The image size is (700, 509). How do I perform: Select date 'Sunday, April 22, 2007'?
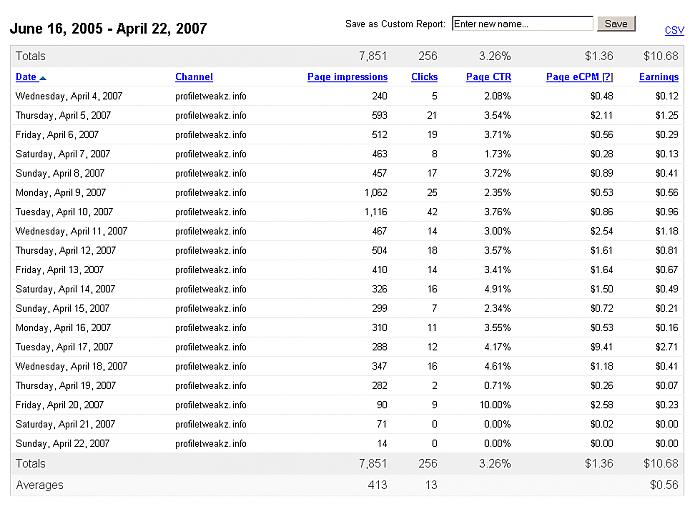[x=62, y=443]
